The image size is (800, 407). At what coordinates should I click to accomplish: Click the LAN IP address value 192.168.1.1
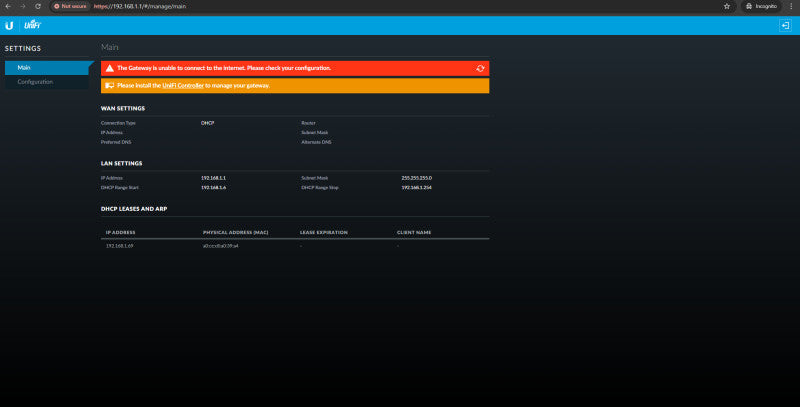(213, 178)
